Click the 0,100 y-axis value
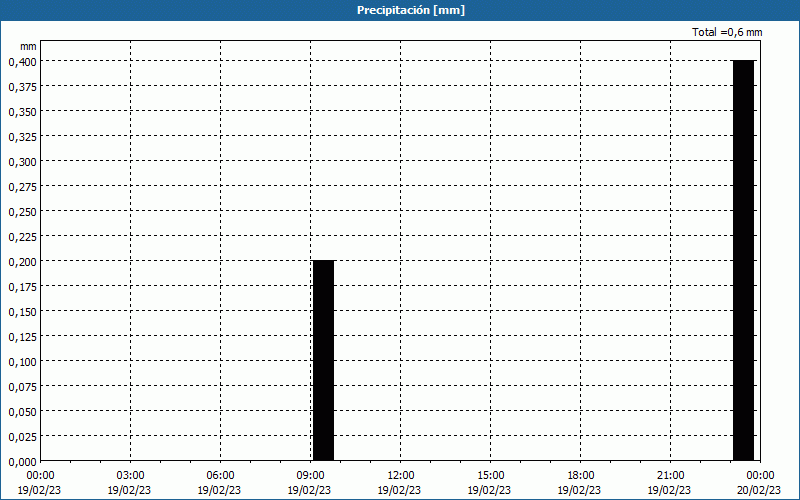 point(22,362)
